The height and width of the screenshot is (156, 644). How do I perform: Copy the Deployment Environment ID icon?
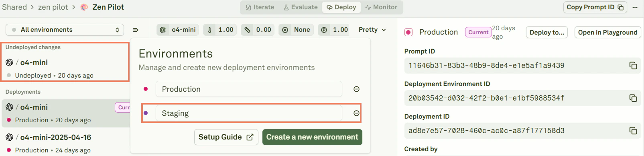coord(633,98)
